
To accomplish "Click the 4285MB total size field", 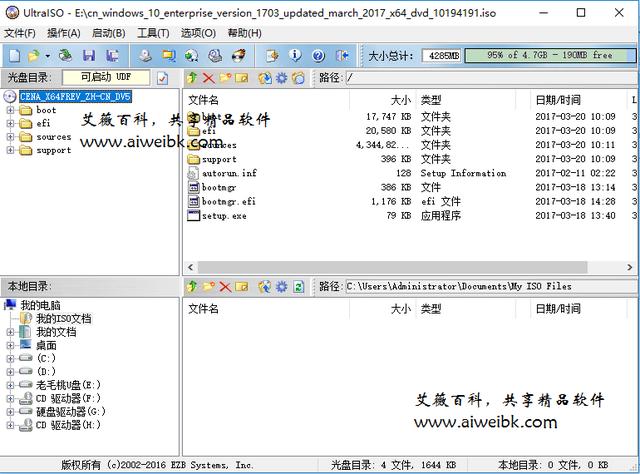I will [442, 56].
